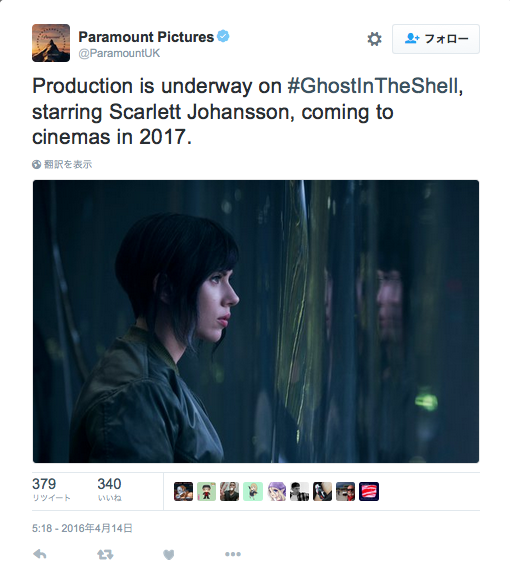Image resolution: width=510 pixels, height=588 pixels.
Task: Click the globe icon beside translation link
Action: pyautogui.click(x=36, y=164)
